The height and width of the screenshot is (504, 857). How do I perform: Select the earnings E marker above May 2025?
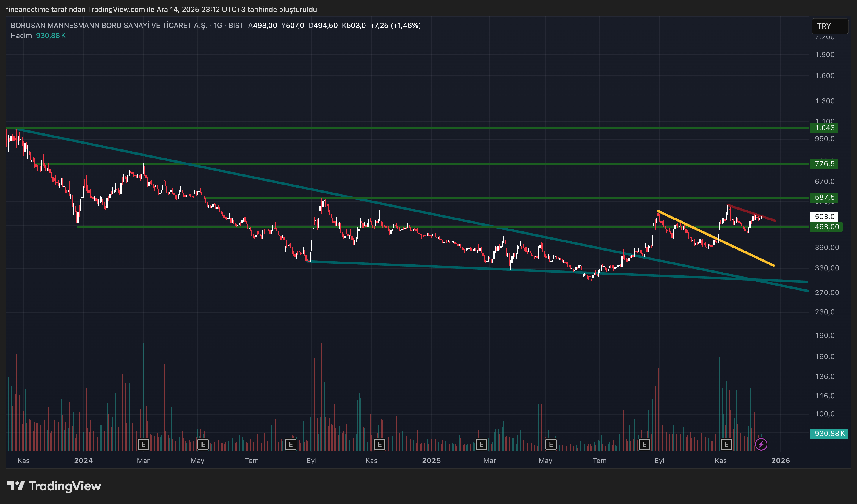point(551,444)
